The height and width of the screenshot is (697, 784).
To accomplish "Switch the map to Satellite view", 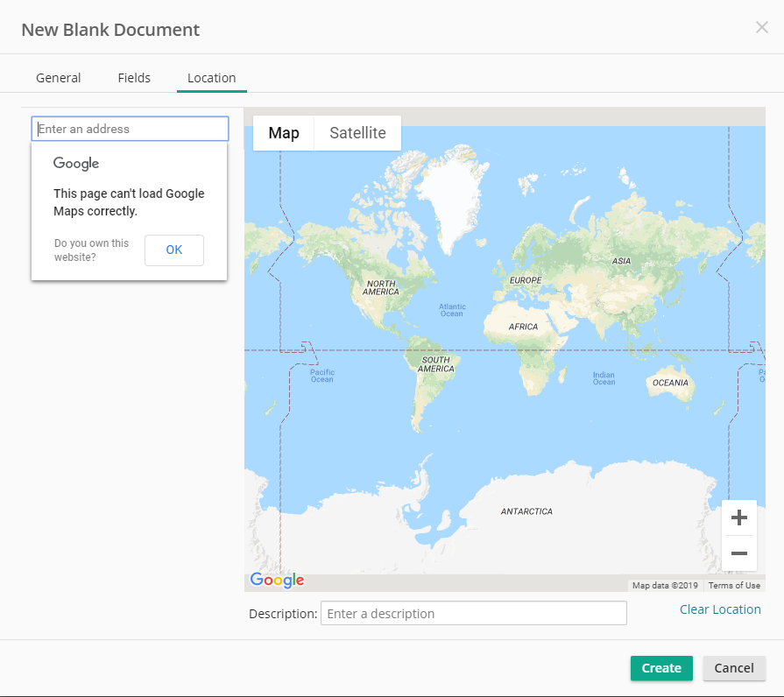I will click(357, 133).
